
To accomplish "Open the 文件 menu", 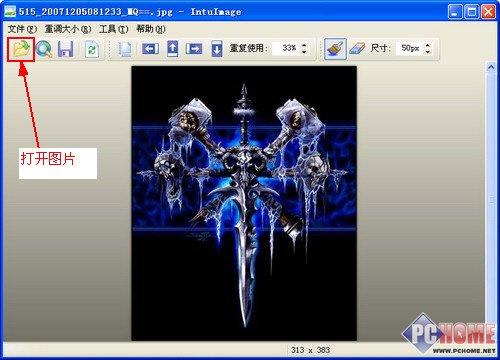I will tap(22, 29).
